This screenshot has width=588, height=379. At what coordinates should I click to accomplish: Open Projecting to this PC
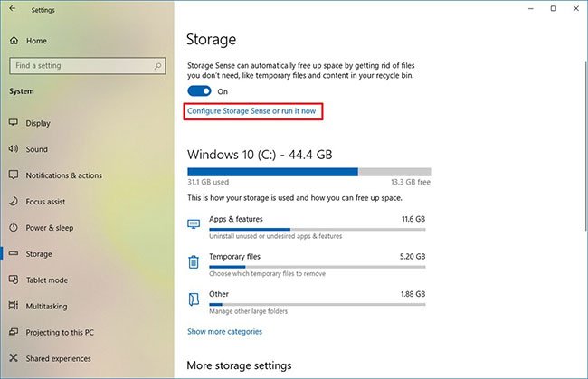[60, 333]
